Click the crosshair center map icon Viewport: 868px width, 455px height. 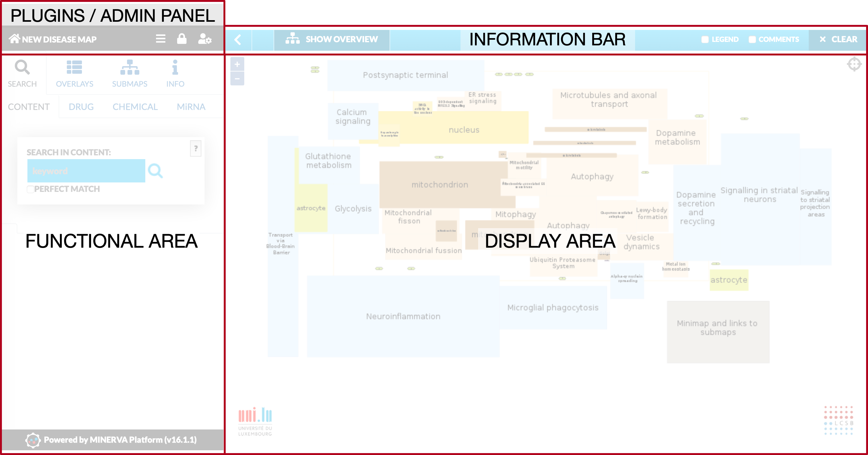pyautogui.click(x=854, y=64)
